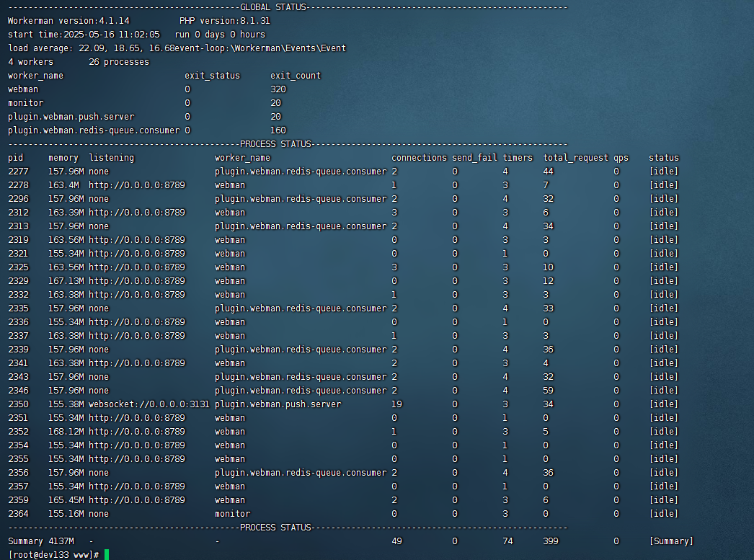Screen dimensions: 754x560
Task: Click the pid column header
Action: point(15,158)
